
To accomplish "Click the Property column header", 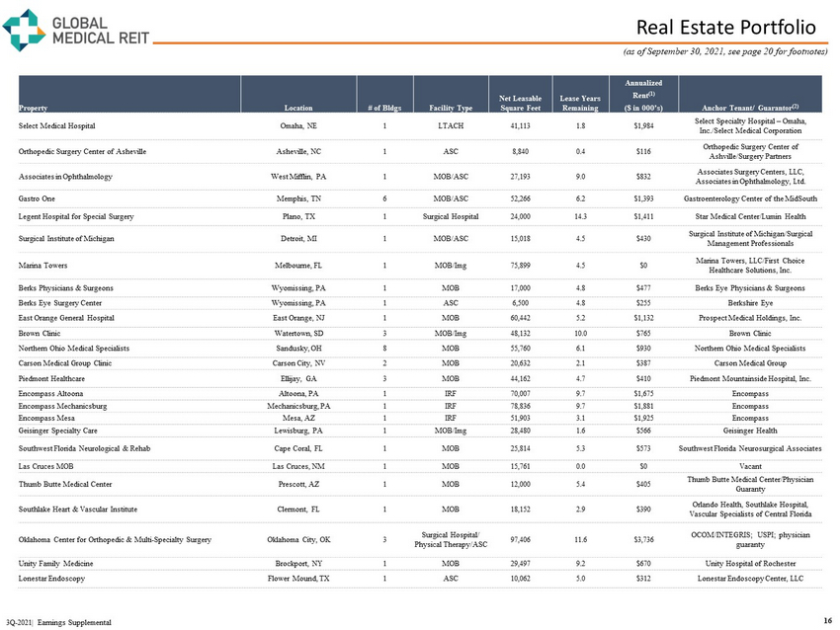I will 35,107.
